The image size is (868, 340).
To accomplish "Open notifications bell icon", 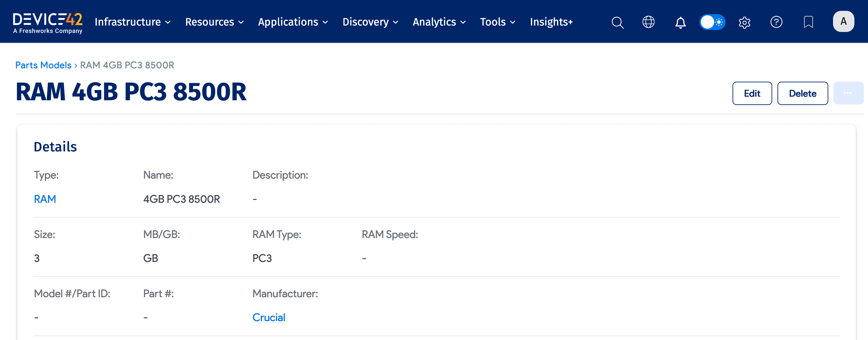I will (680, 22).
